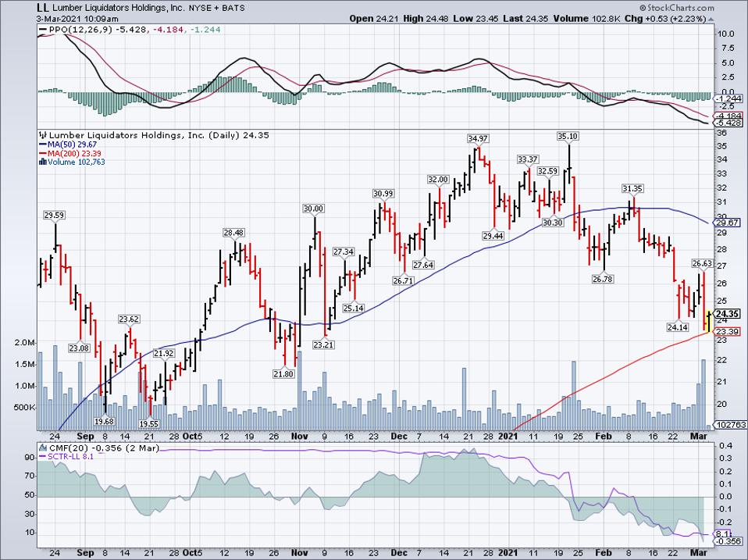Click the 34.97 high price label
Viewport: 748px width, 560px height.
pos(478,139)
